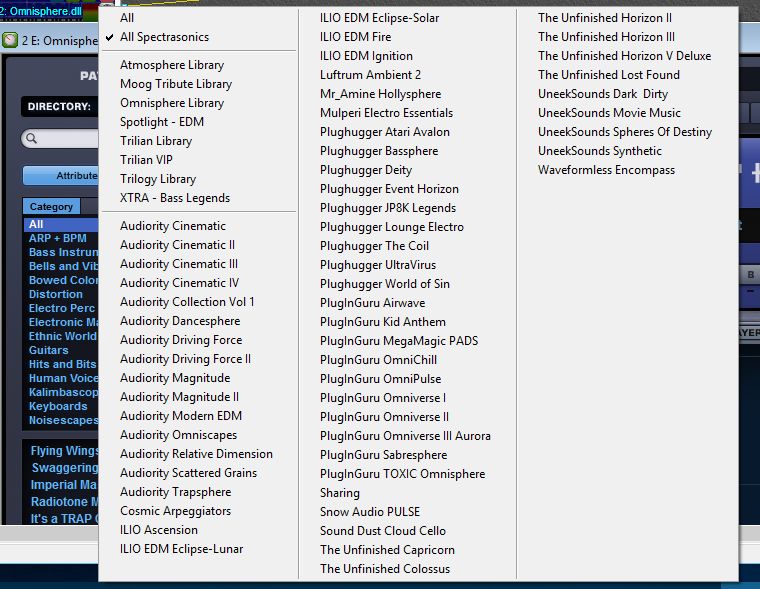Select Audiority Modern EDM
This screenshot has width=760, height=589.
click(x=181, y=416)
